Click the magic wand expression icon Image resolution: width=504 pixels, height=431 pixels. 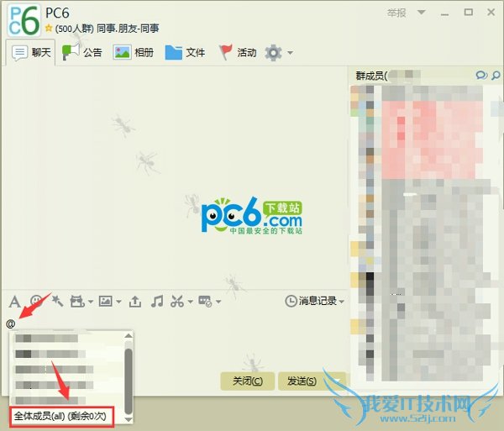57,301
